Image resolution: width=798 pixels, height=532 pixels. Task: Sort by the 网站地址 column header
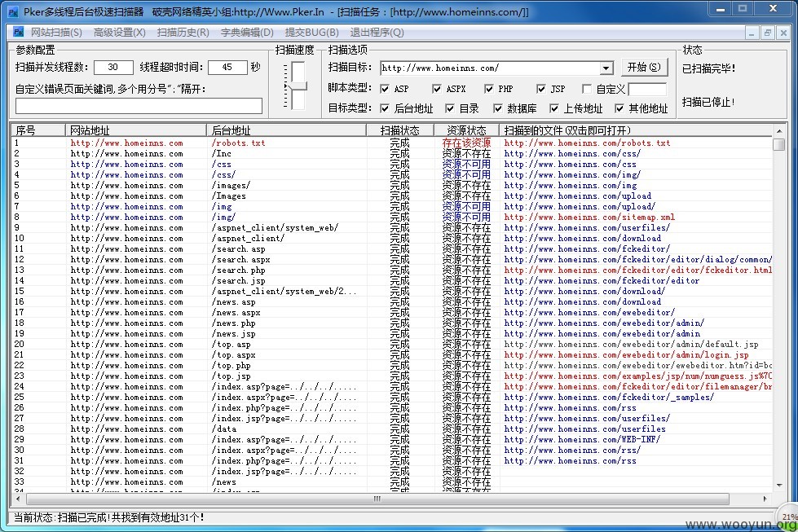135,130
